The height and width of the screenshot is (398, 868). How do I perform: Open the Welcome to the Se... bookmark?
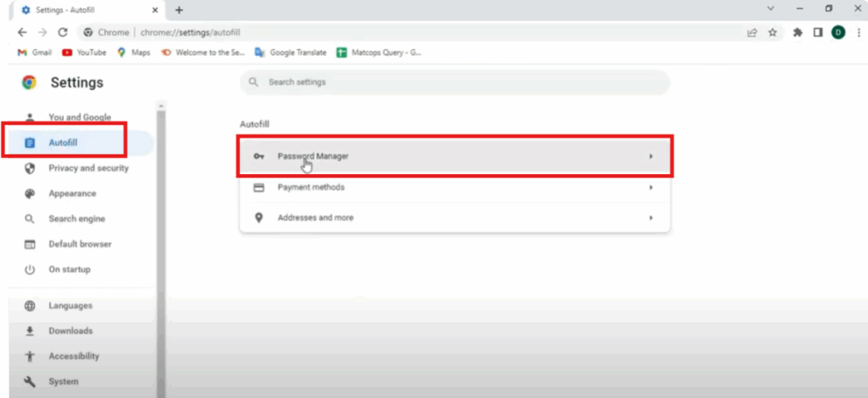[203, 53]
